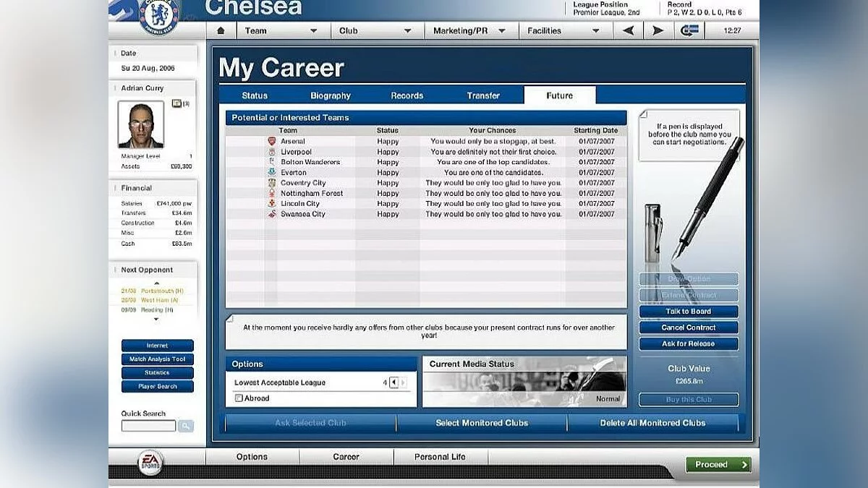
Task: Open the Facilities dropdown menu
Action: pyautogui.click(x=565, y=30)
